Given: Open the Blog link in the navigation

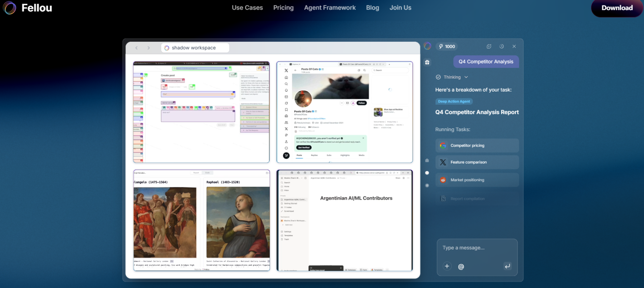Looking at the screenshot, I should [372, 8].
